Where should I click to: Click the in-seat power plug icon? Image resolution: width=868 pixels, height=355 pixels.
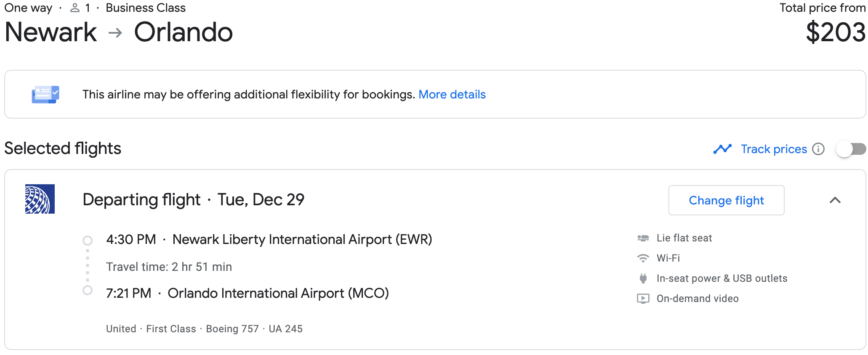pyautogui.click(x=643, y=278)
